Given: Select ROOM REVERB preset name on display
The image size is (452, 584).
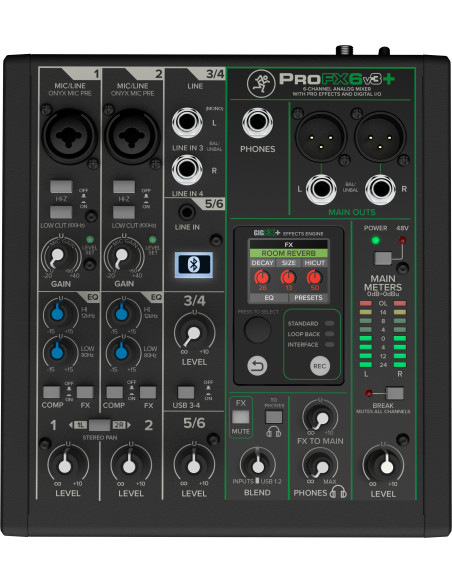Looking at the screenshot, I should (289, 253).
